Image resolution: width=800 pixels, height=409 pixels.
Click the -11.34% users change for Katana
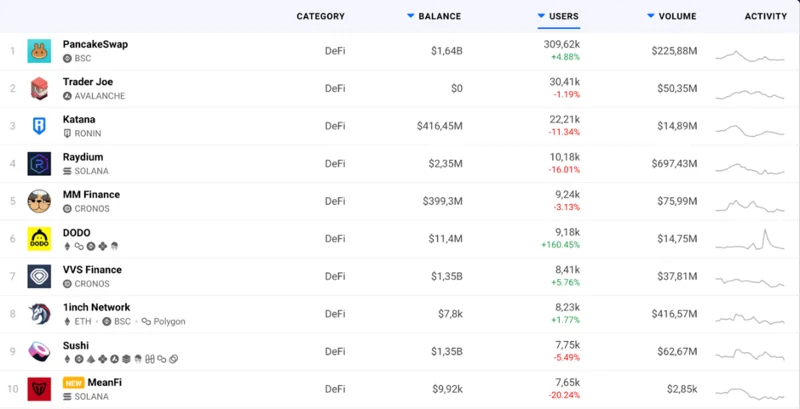click(566, 132)
